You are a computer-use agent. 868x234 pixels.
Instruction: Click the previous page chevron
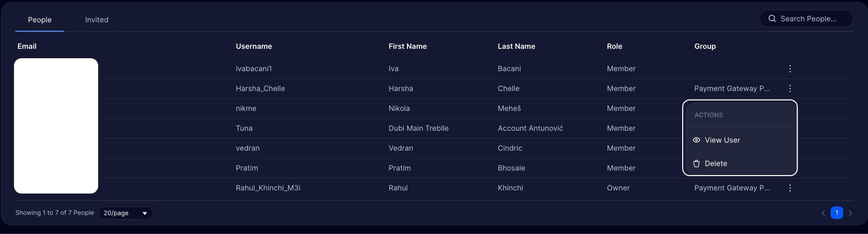pos(823,213)
